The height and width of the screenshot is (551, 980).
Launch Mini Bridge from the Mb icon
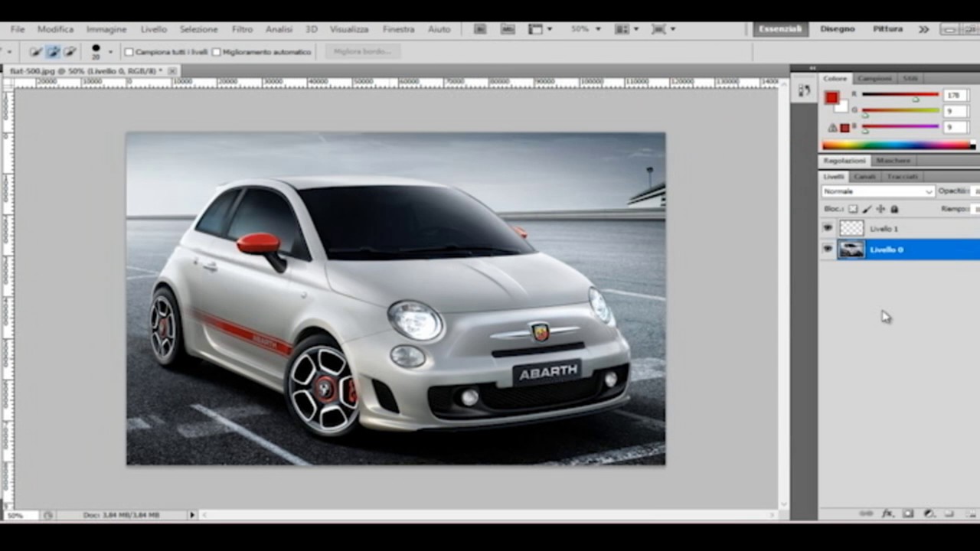coord(508,29)
